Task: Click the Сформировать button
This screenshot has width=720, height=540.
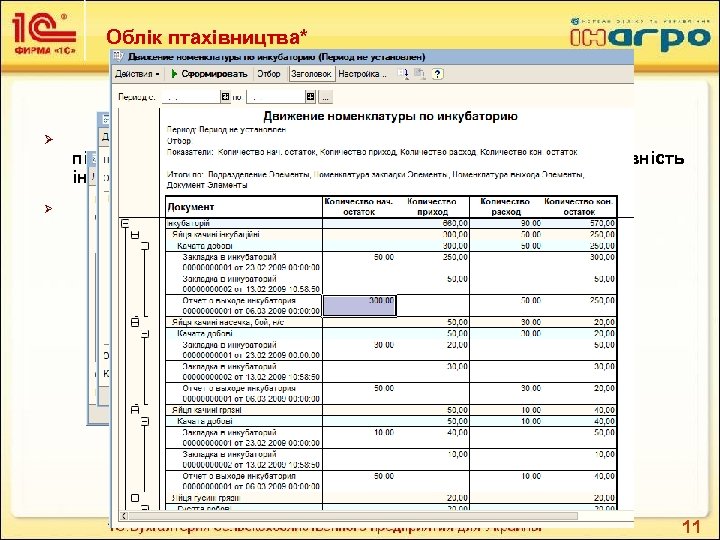Action: pyautogui.click(x=209, y=74)
